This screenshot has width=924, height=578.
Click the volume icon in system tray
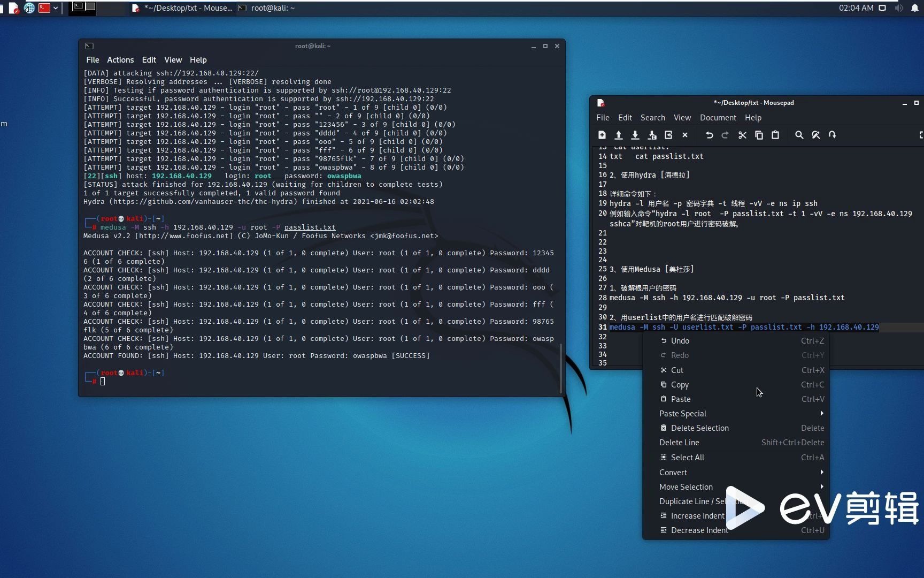(899, 8)
